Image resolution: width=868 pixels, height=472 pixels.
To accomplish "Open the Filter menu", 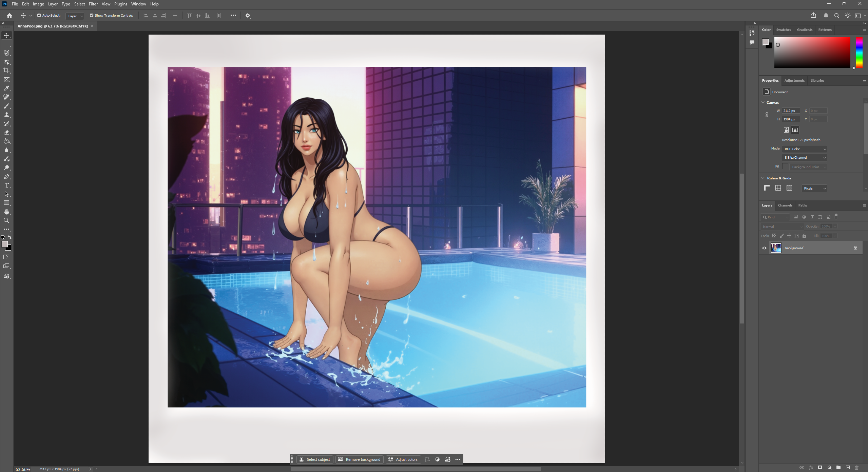I will pyautogui.click(x=93, y=4).
